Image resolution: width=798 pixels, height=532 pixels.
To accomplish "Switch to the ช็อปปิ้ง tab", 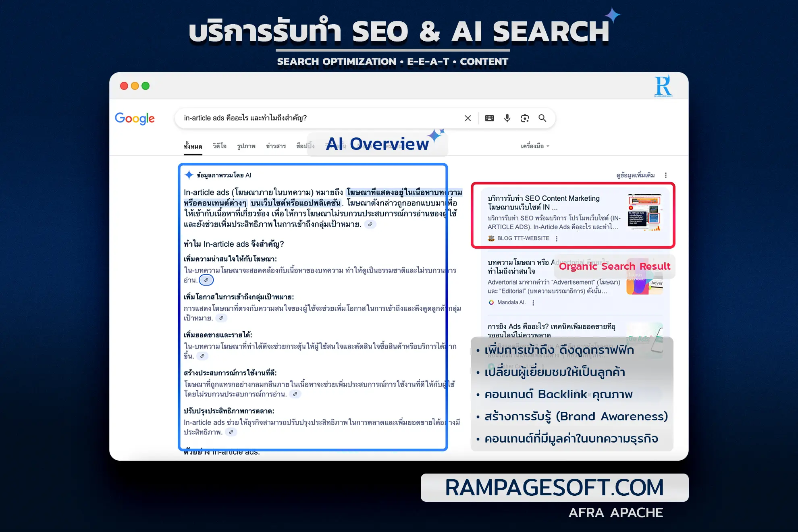I will point(305,146).
